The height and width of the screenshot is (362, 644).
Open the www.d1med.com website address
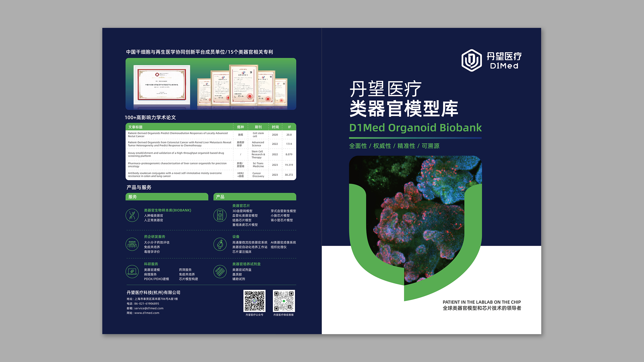147,313
